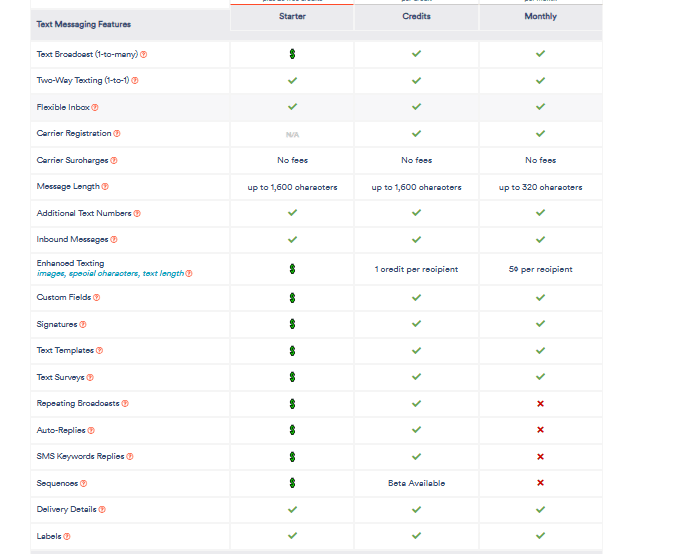
Task: Open help icon next to Carrier Registration
Action: 117,134
